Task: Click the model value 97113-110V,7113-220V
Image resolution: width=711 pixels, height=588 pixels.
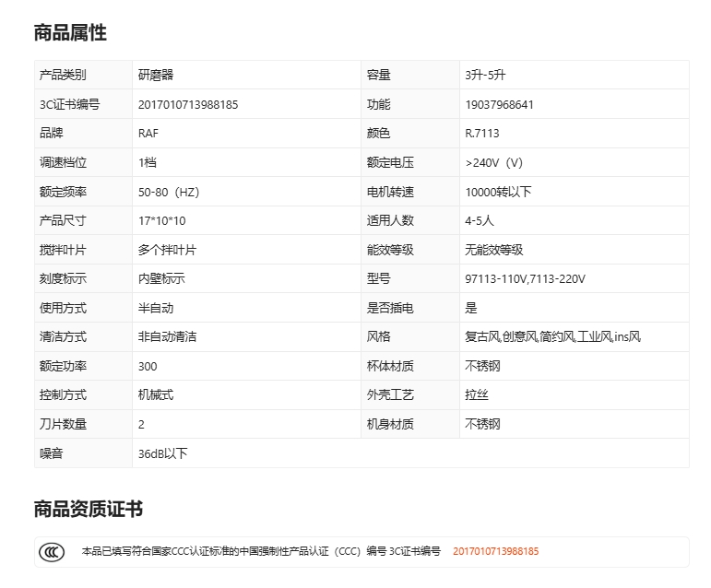Action: point(525,278)
